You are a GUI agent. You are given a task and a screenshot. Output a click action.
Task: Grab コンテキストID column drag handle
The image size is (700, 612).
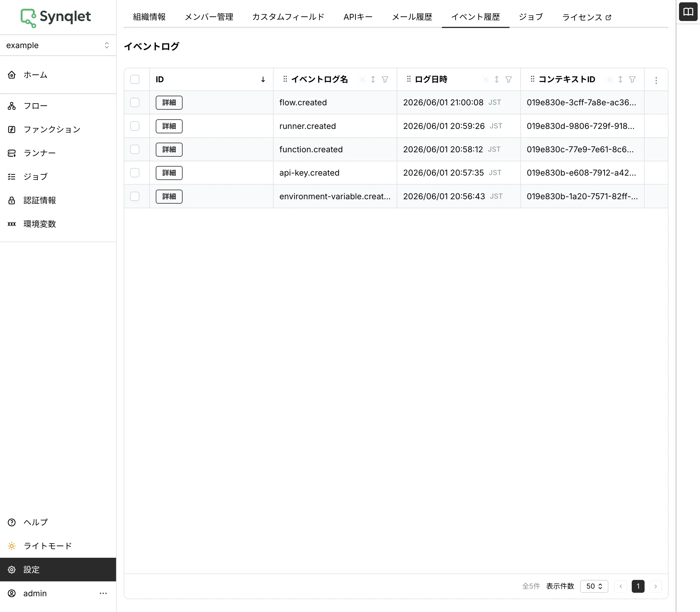[532, 79]
